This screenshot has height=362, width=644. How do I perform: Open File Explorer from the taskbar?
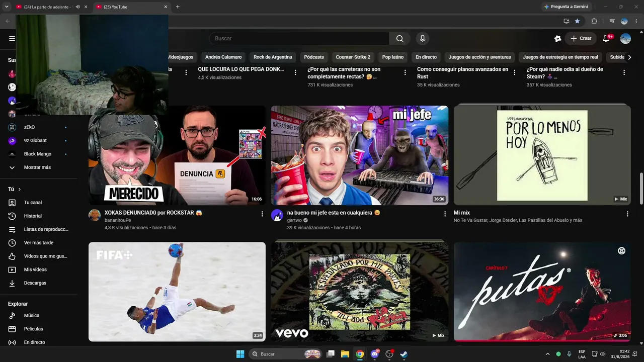click(345, 354)
